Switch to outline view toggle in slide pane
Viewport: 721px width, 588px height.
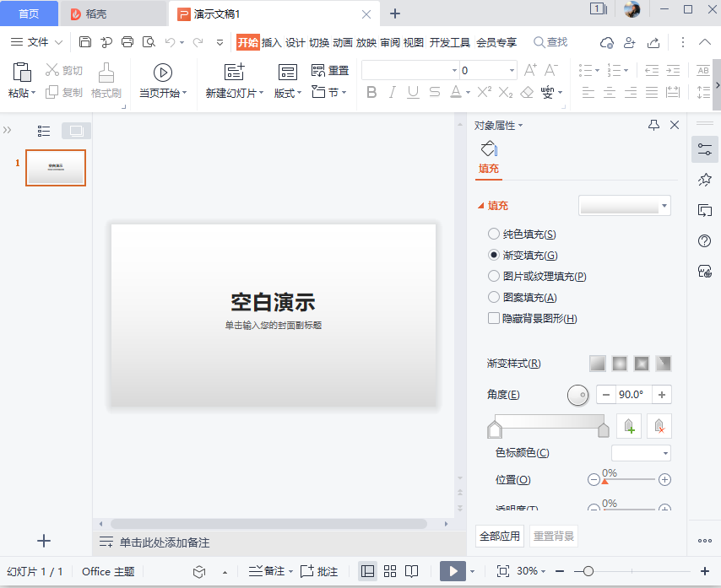pyautogui.click(x=44, y=131)
